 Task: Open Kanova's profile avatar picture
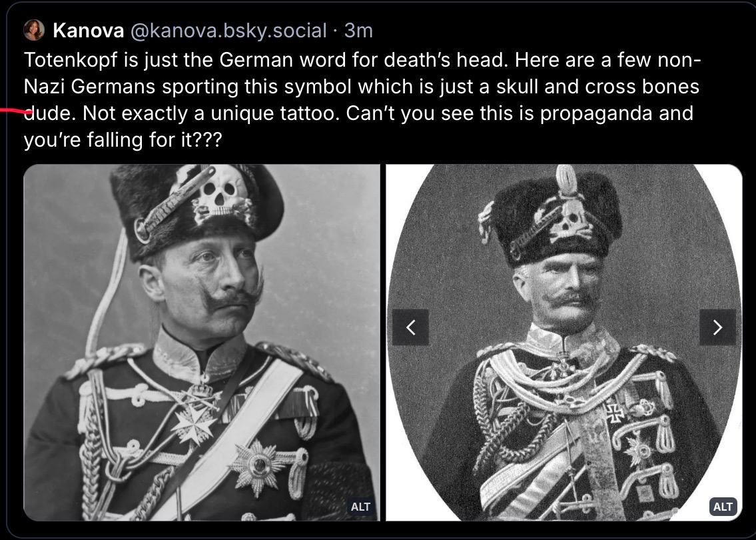[x=34, y=31]
